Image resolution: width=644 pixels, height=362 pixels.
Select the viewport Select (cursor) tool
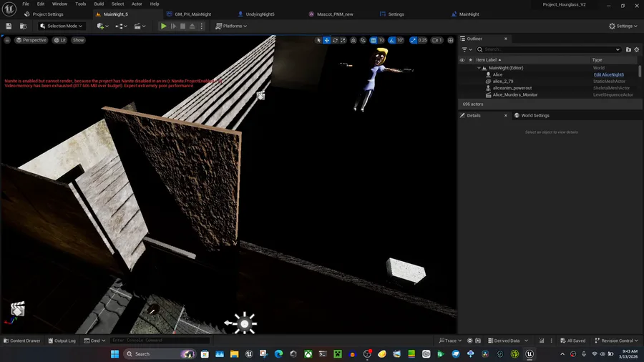click(318, 40)
